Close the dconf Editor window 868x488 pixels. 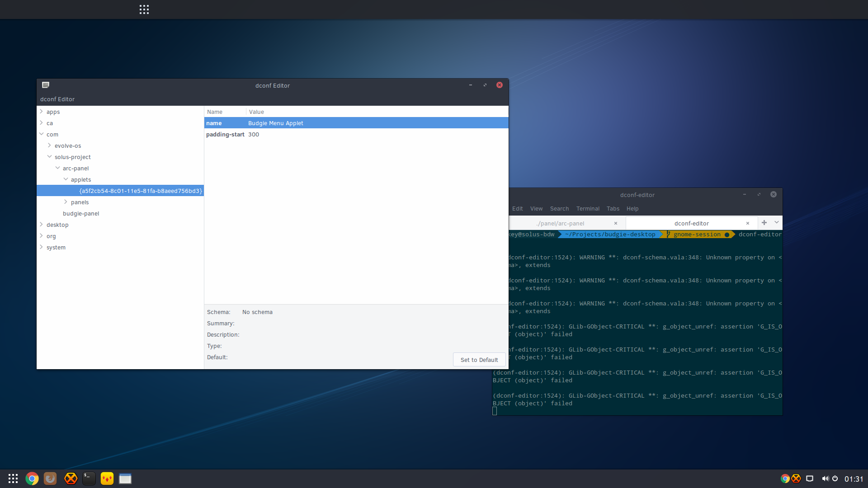500,85
